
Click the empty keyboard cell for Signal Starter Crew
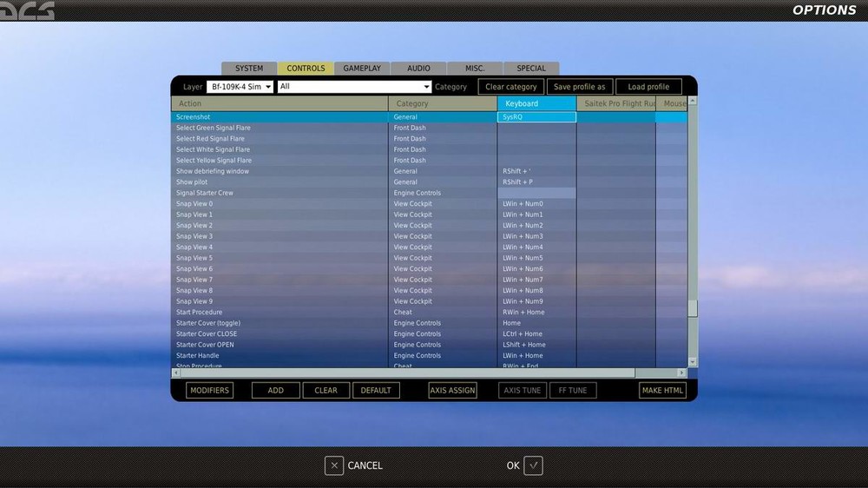coord(536,193)
